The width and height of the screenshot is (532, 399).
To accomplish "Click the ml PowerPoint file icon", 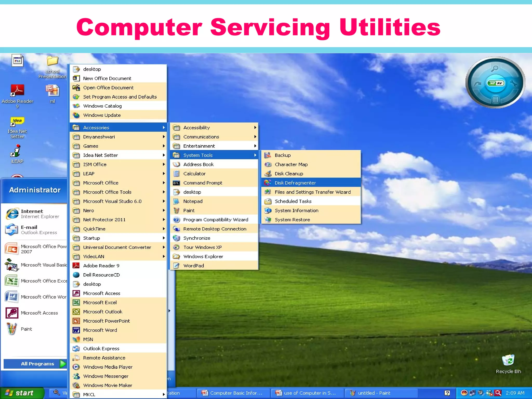I will coord(52,94).
